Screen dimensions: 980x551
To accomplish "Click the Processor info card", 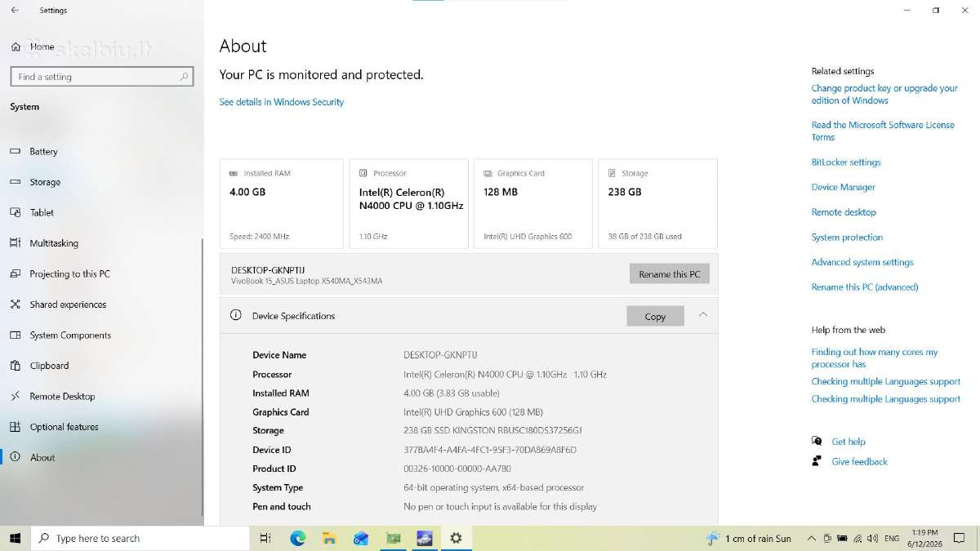I will tap(408, 203).
